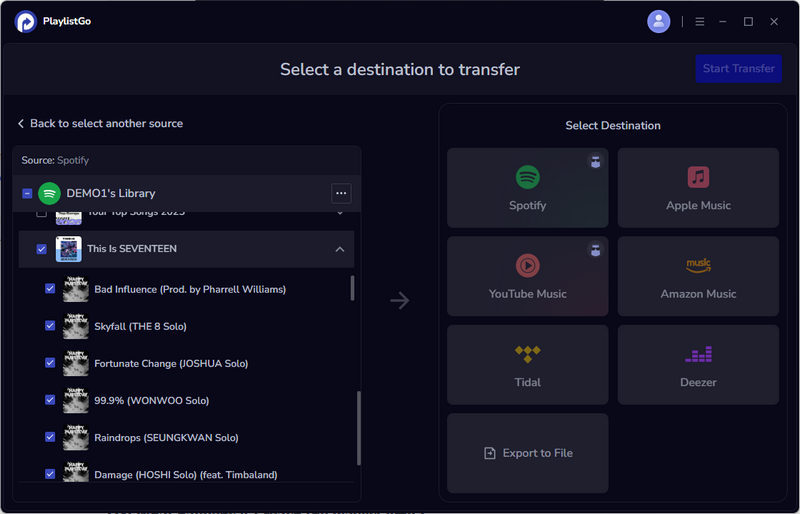Click the library list outer scrollbar
This screenshot has width=800, height=514.
pyautogui.click(x=359, y=428)
